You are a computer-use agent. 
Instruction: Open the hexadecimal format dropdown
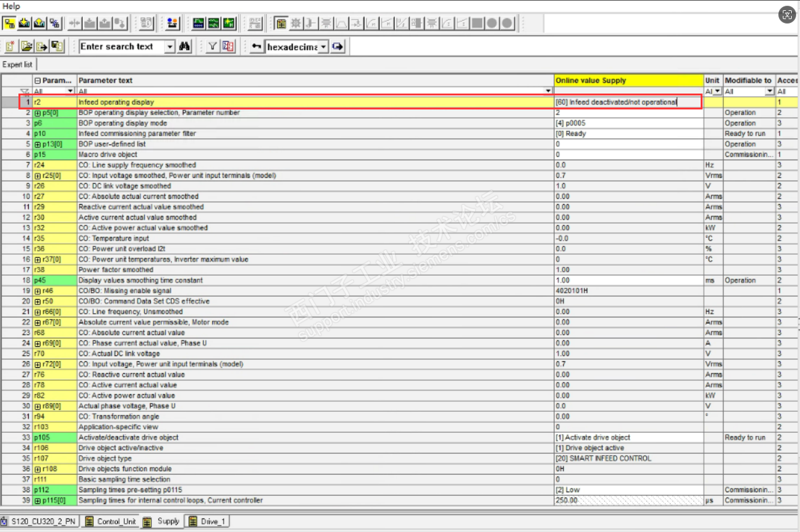(x=324, y=46)
